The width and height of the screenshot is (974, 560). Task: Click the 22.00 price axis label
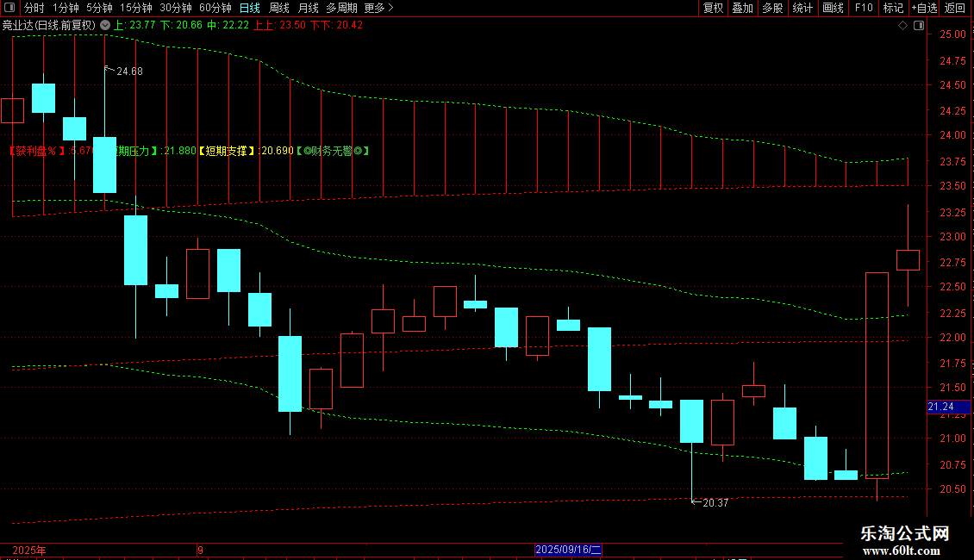952,338
